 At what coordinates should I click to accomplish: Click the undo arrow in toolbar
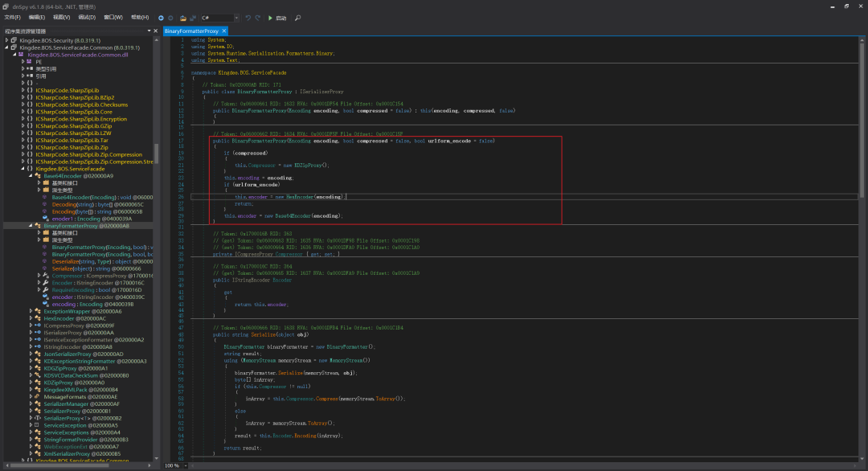pos(248,18)
